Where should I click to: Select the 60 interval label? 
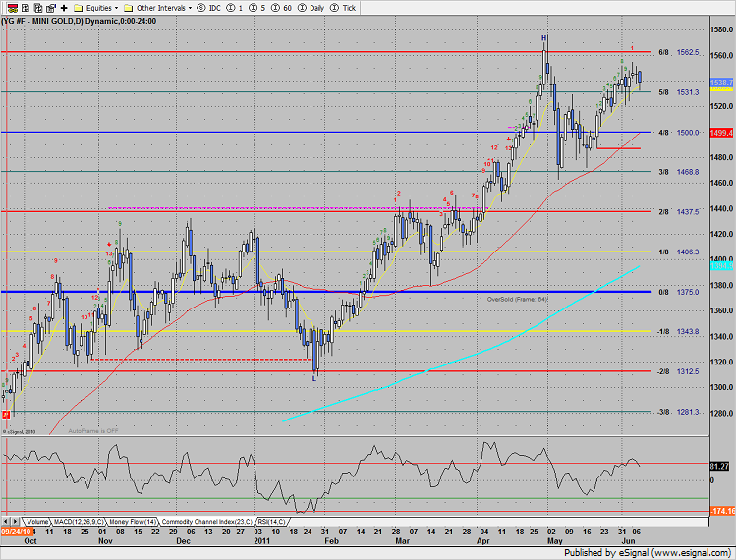[x=287, y=8]
